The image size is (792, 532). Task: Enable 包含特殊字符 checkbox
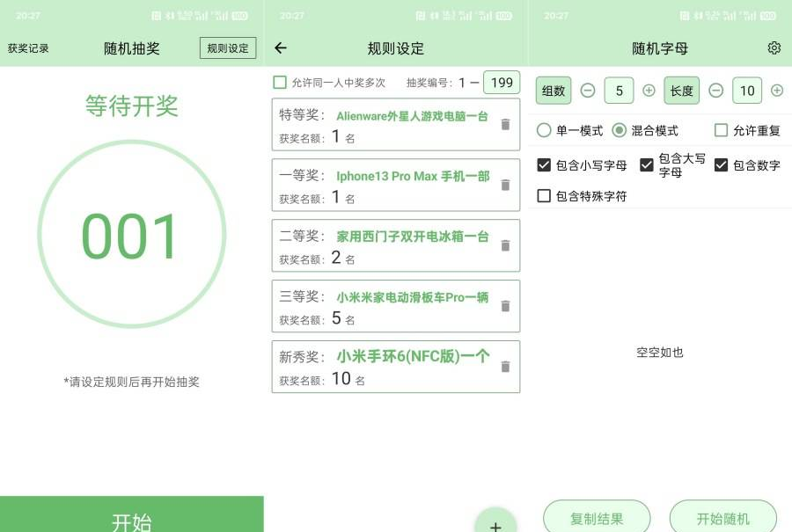point(544,196)
